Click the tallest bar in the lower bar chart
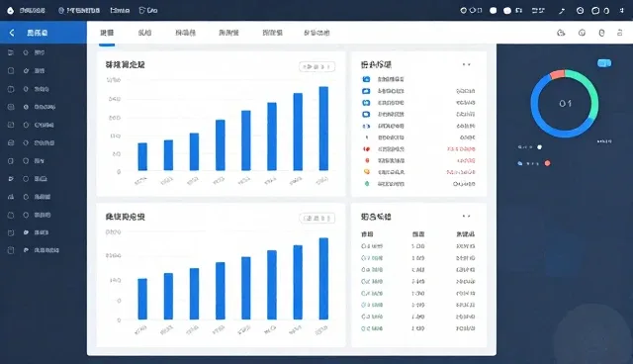 [323, 279]
